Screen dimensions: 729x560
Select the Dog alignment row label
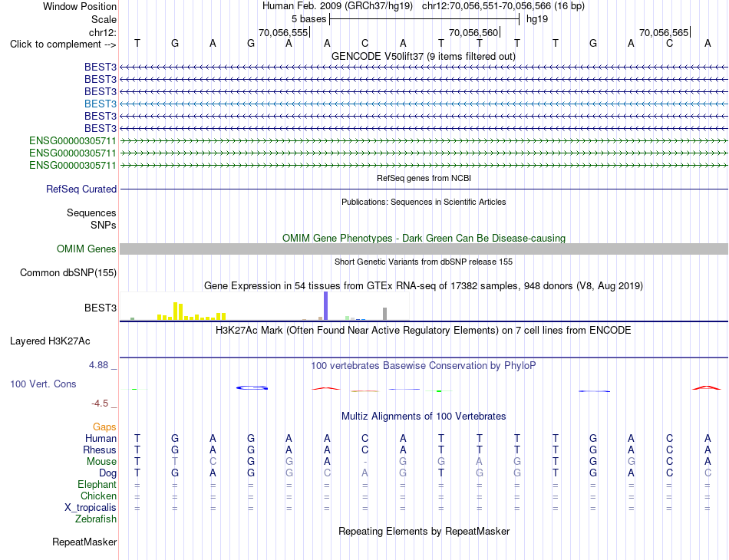point(107,473)
